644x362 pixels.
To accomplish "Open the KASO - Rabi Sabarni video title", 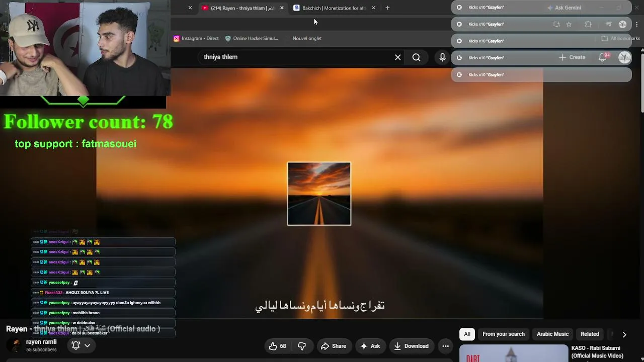I will pos(597,352).
